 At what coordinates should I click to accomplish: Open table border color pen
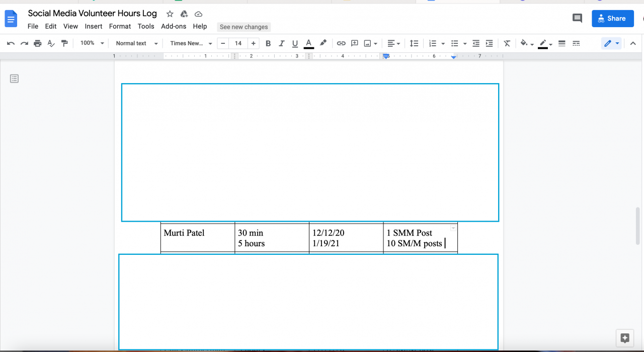coord(545,43)
